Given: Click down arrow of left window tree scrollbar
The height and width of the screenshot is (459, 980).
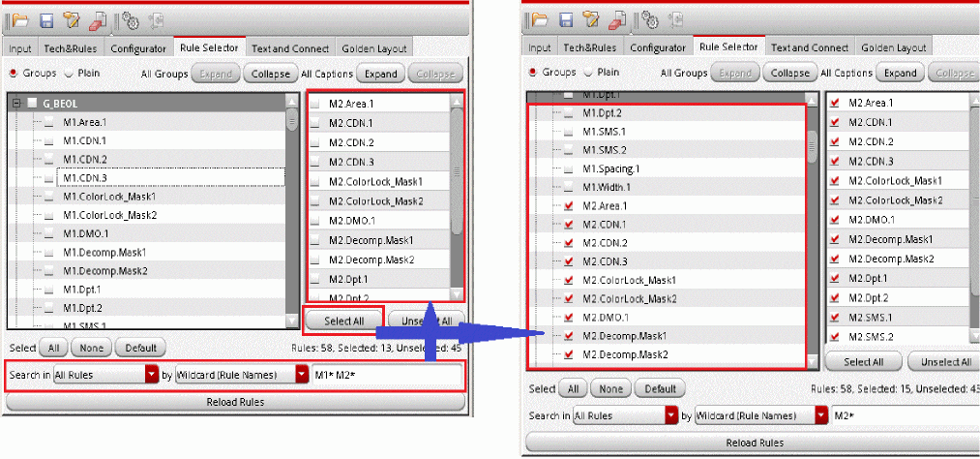Looking at the screenshot, I should pos(292,321).
